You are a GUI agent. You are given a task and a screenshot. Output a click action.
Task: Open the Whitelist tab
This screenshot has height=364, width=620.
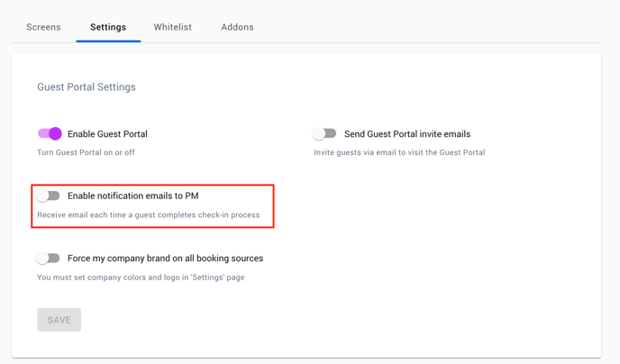click(x=173, y=27)
